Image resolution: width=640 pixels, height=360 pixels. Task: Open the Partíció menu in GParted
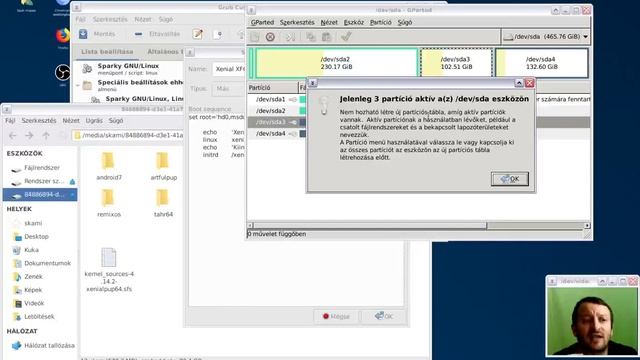pyautogui.click(x=380, y=22)
